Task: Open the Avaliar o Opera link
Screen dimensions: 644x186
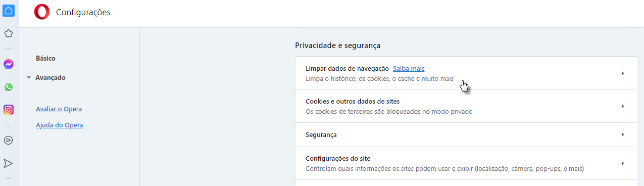Action: pyautogui.click(x=59, y=109)
